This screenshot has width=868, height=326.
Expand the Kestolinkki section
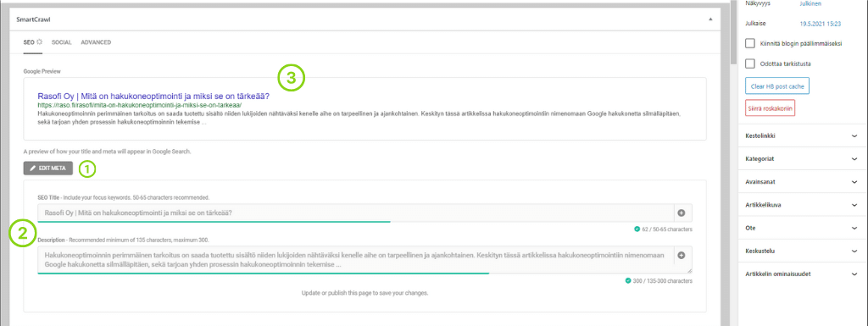tap(803, 135)
